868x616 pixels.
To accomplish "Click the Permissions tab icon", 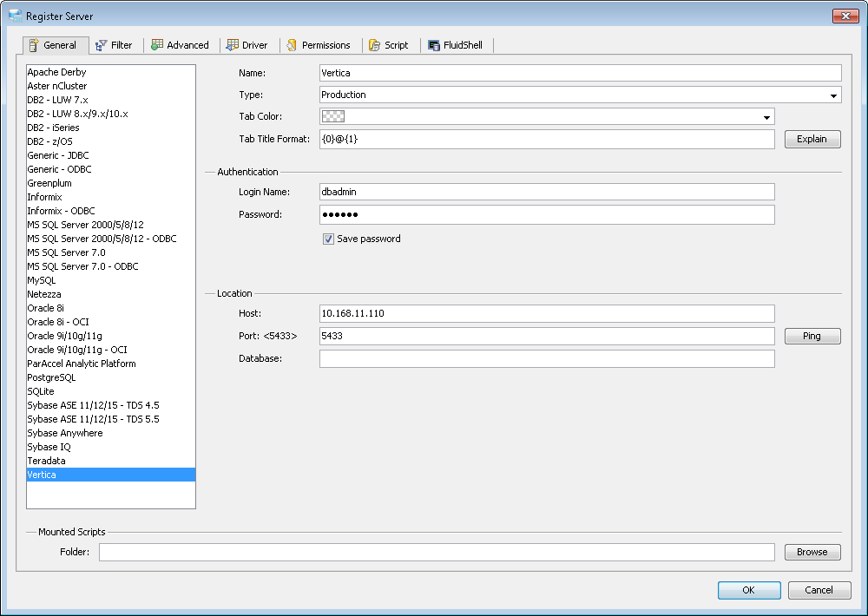I will 292,45.
